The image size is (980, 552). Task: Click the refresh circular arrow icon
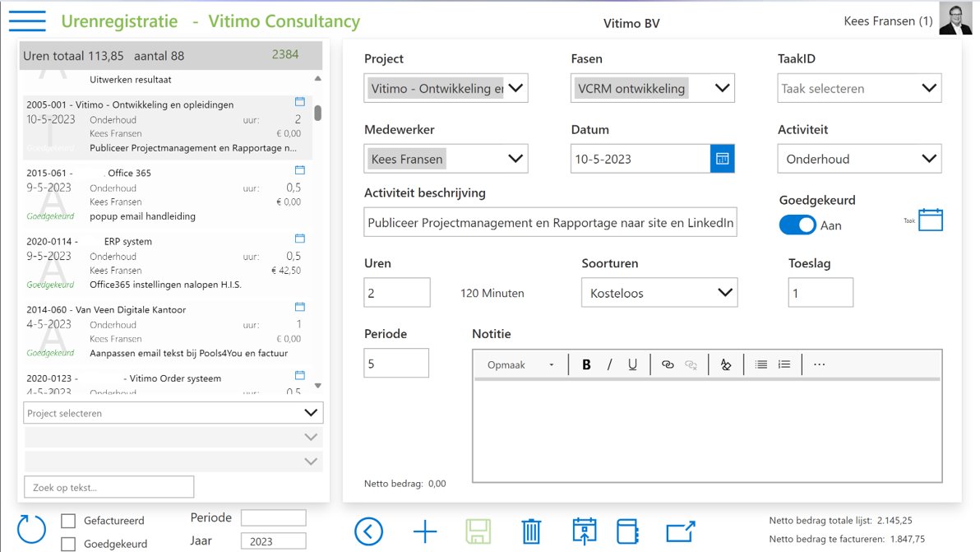coord(32,529)
